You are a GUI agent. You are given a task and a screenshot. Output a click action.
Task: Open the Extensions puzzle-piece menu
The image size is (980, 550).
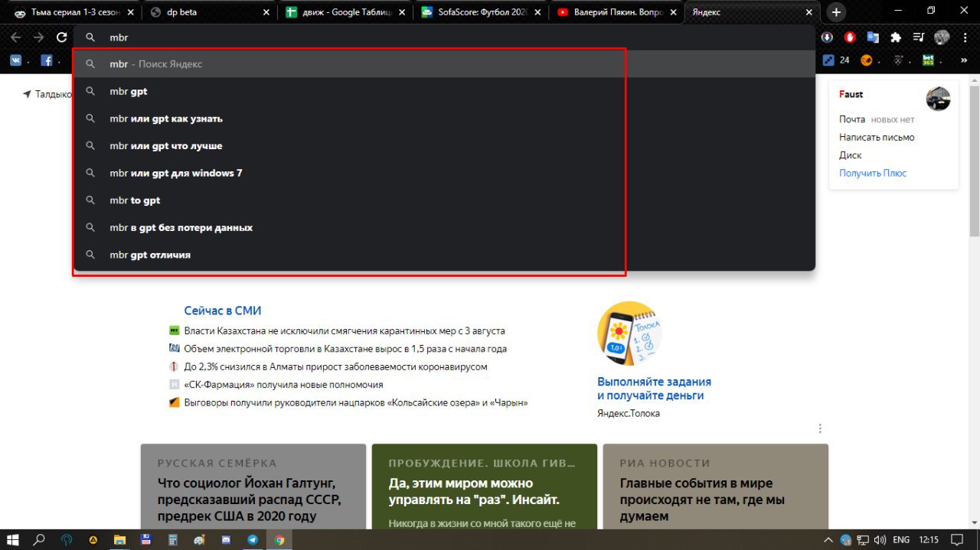896,37
